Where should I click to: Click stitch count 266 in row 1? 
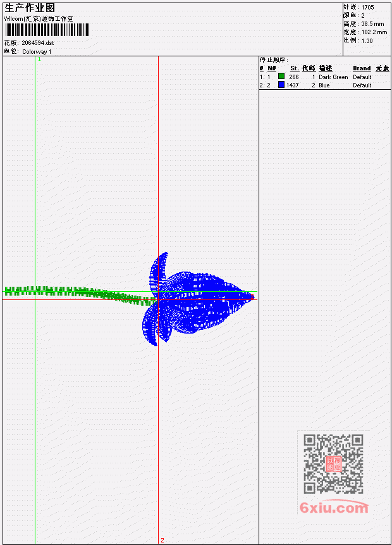(x=294, y=77)
